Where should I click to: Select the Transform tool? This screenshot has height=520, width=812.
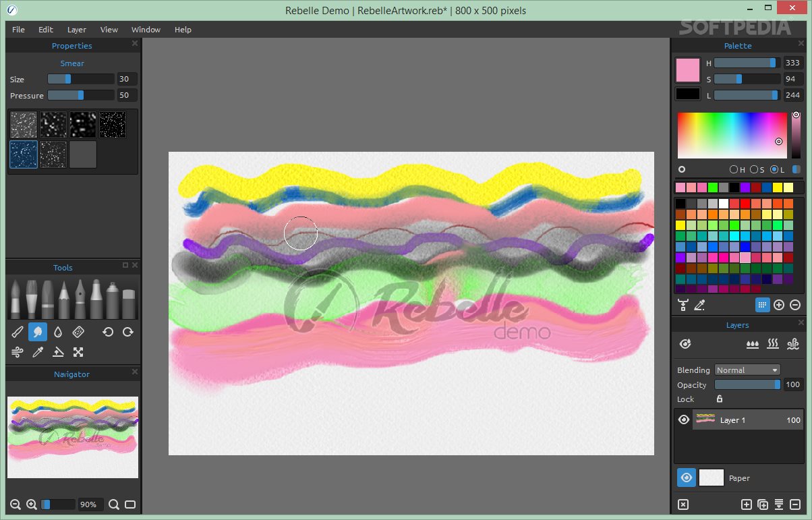(78, 351)
